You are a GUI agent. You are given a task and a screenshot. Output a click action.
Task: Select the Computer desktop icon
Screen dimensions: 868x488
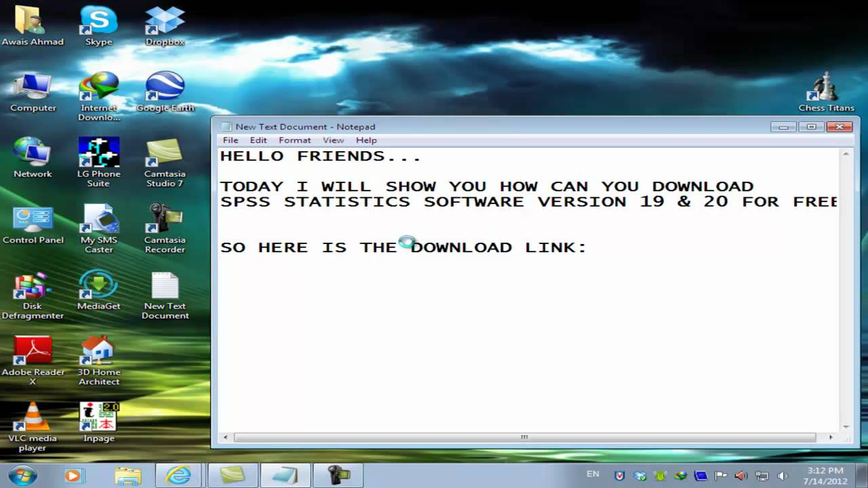point(33,92)
